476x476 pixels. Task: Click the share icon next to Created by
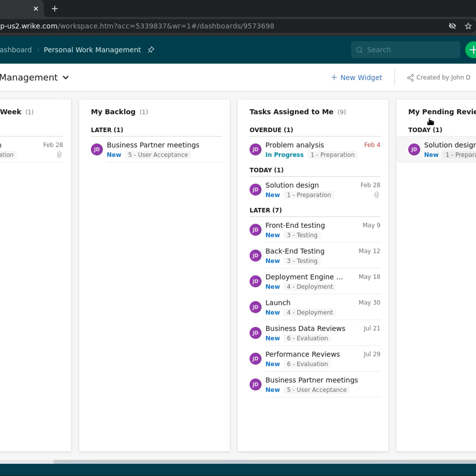410,78
